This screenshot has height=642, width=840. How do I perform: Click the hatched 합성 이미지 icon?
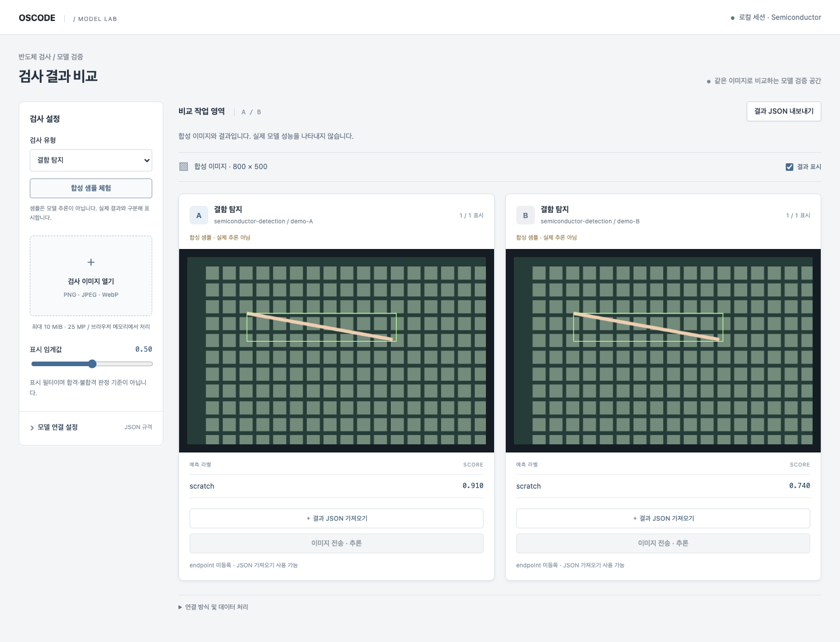pos(184,167)
